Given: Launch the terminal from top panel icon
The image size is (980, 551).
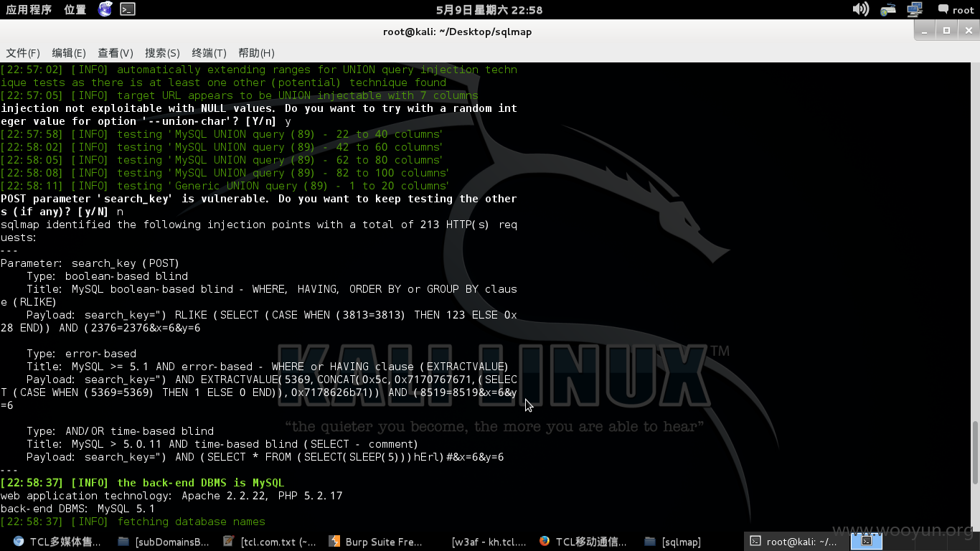Looking at the screenshot, I should pos(127,9).
